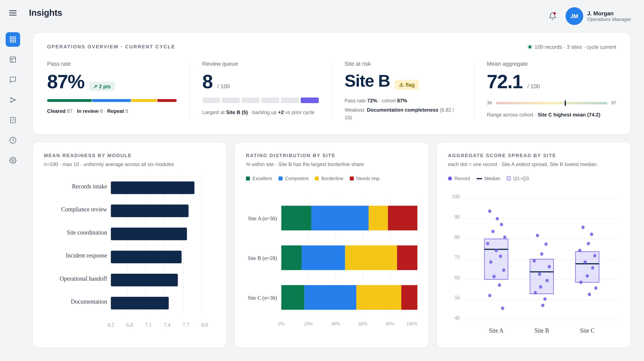Click Site B's yellow Borderline segment
The width and height of the screenshot is (644, 361).
[x=371, y=258]
